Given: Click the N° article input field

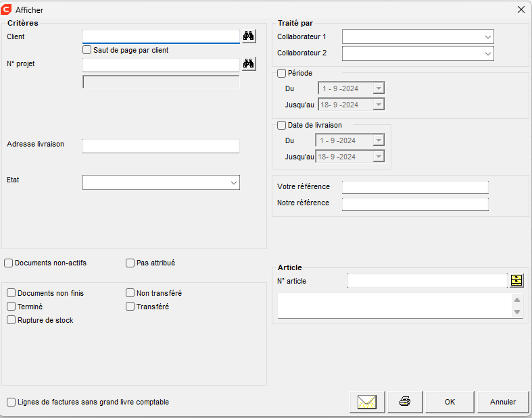Looking at the screenshot, I should click(427, 281).
